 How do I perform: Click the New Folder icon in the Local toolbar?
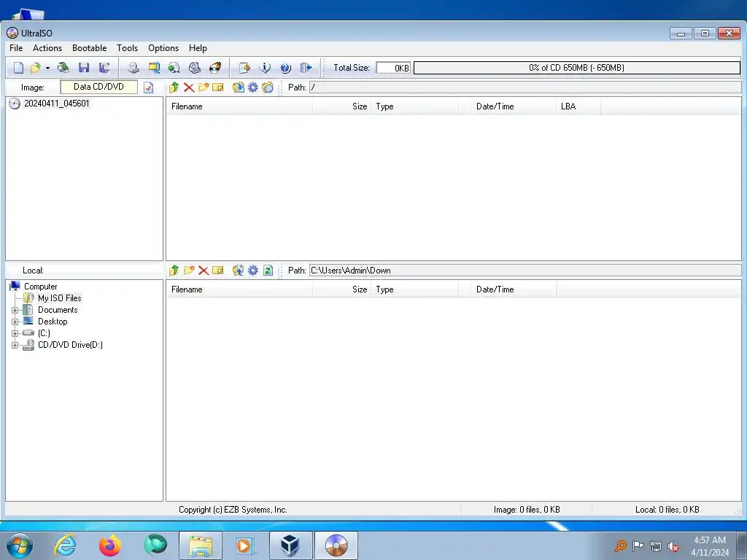tap(189, 271)
